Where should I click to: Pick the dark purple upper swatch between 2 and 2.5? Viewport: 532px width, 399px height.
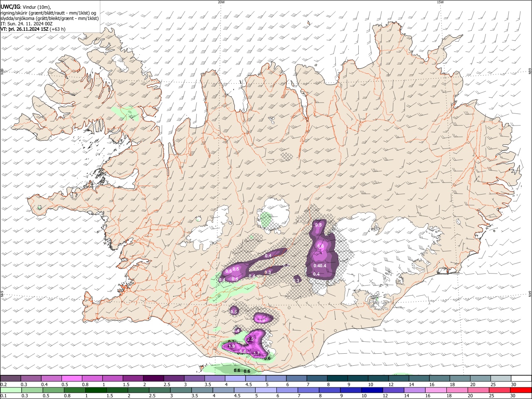click(153, 378)
